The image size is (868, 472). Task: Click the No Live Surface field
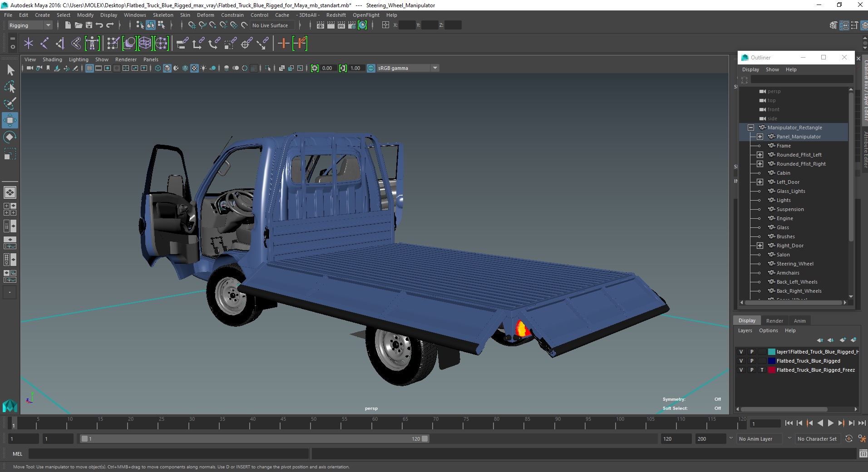[272, 25]
